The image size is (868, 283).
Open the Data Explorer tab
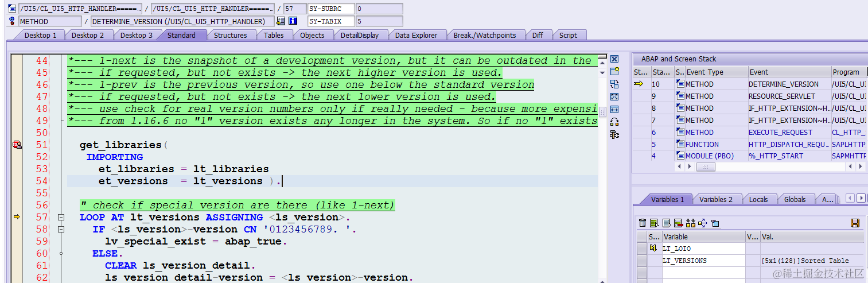click(x=416, y=36)
